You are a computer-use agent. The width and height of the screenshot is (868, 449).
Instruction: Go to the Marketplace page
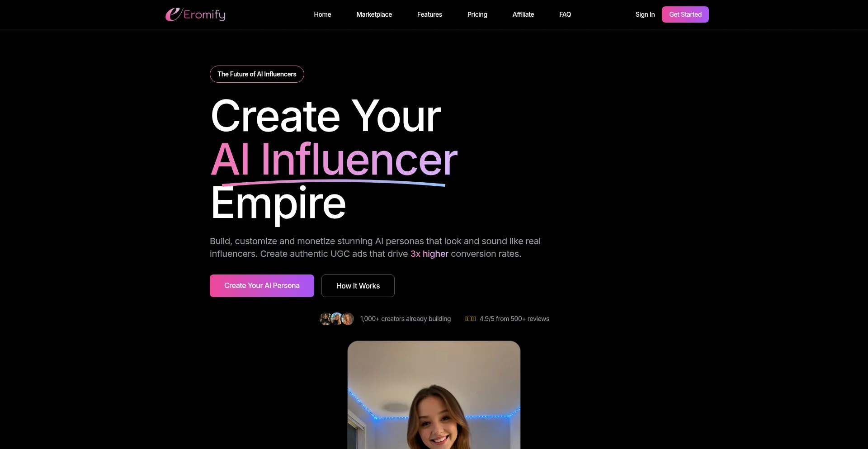pos(374,14)
